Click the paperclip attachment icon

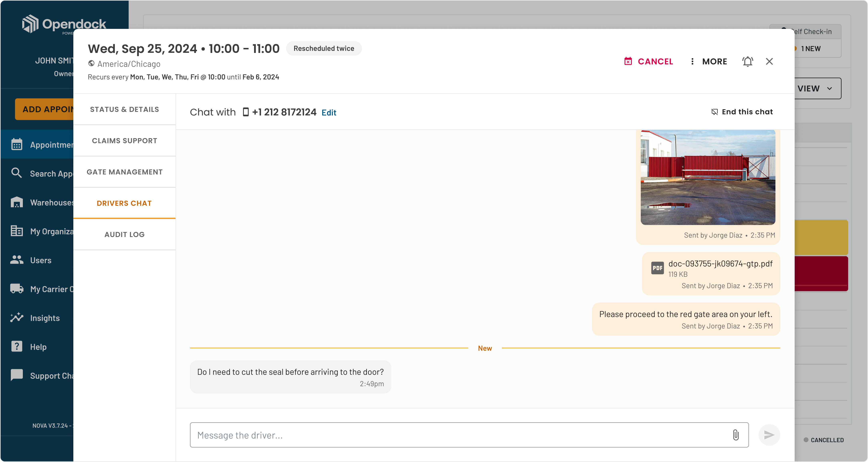point(736,435)
